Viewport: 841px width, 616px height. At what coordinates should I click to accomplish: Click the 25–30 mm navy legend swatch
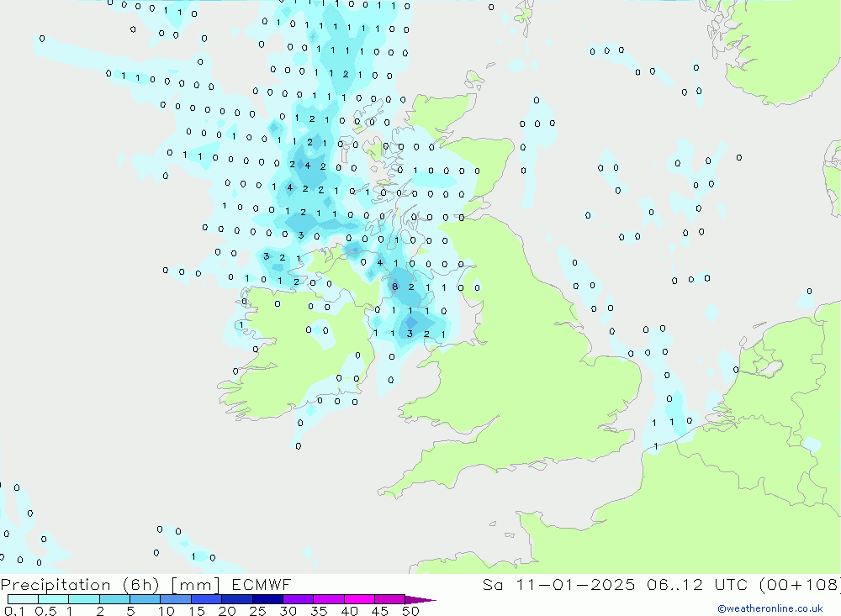[267, 599]
